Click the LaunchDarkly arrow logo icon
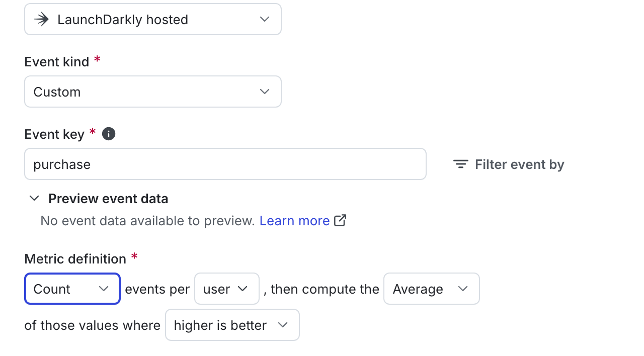This screenshot has height=356, width=644. 41,20
